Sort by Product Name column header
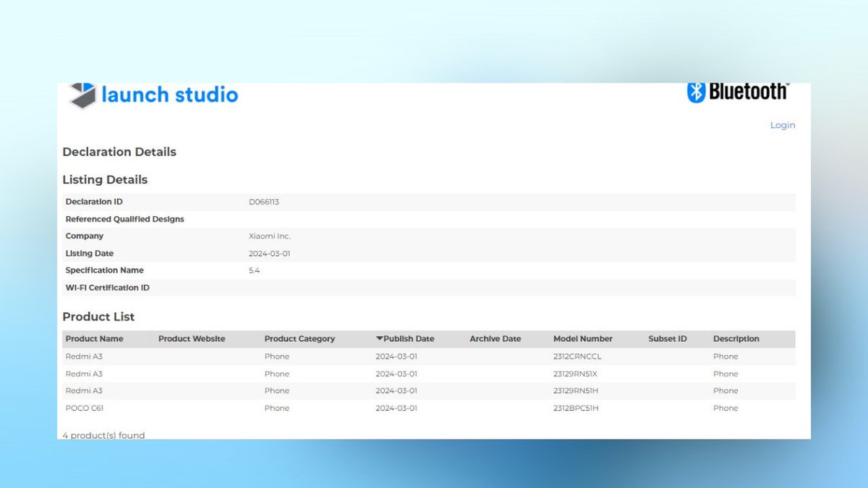This screenshot has width=868, height=488. point(94,338)
